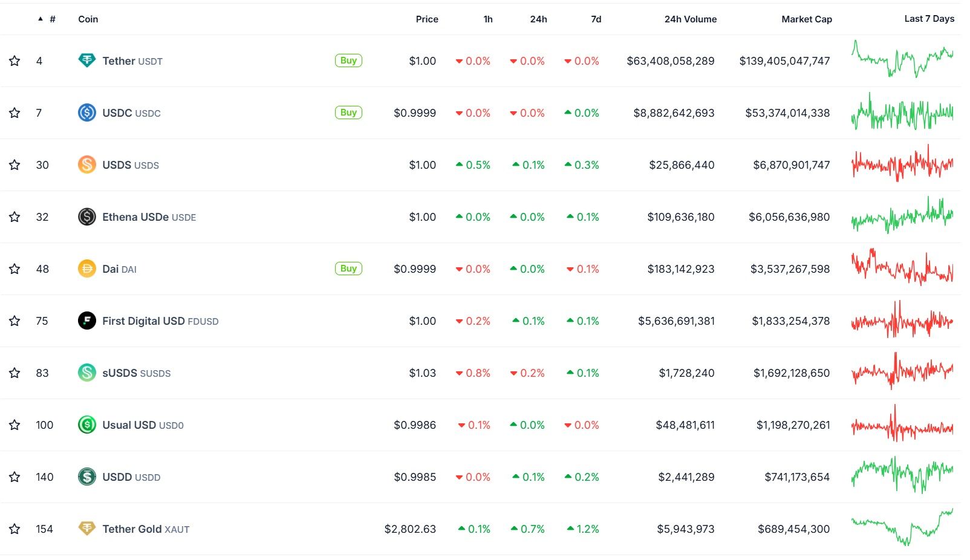
Task: Click the Buy button for Dai
Action: click(348, 269)
